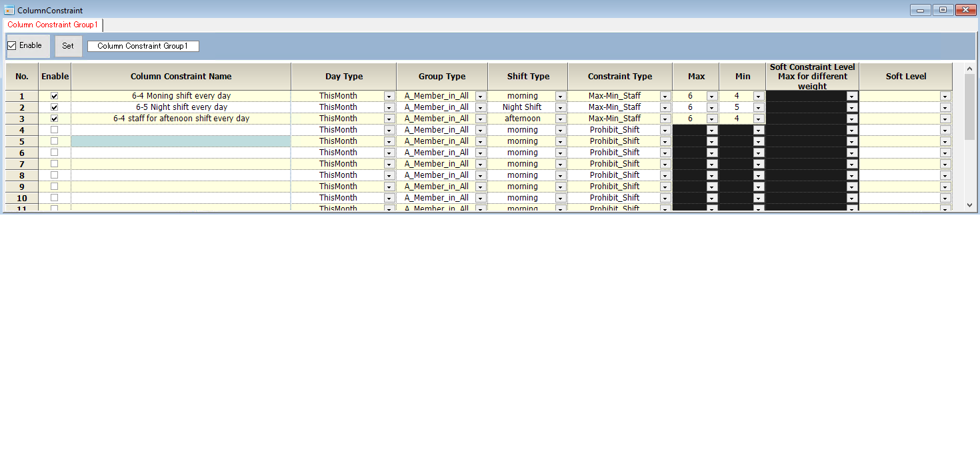Open the Constraint Type dropdown in row 3

(665, 119)
